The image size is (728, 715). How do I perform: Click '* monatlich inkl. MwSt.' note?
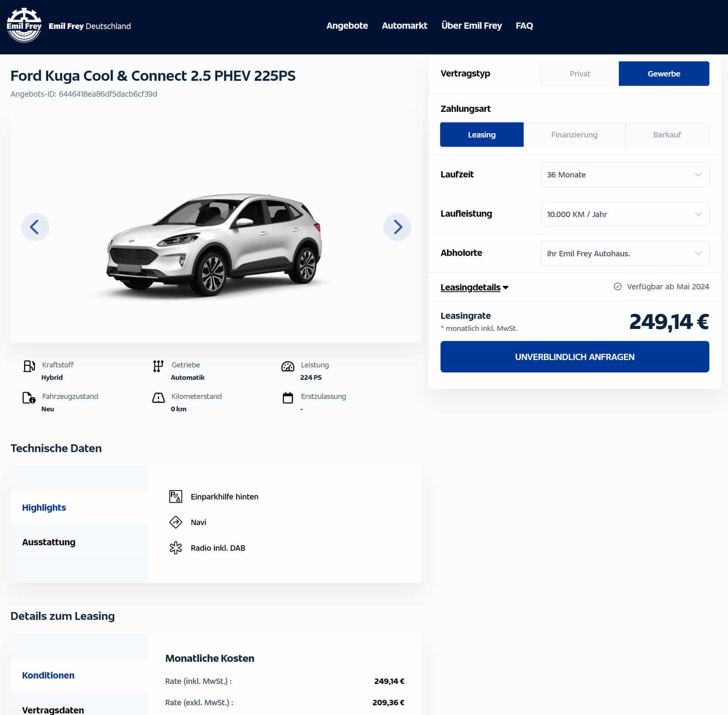pos(479,328)
